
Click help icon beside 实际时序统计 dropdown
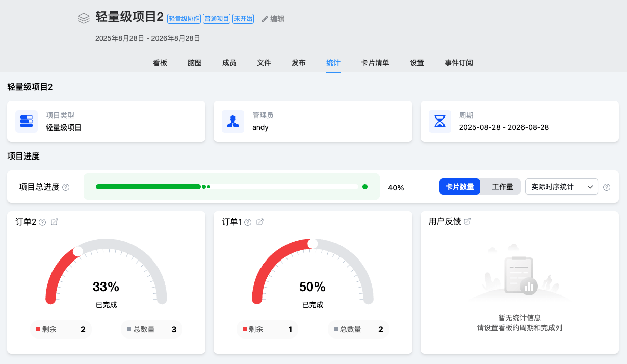(x=606, y=187)
